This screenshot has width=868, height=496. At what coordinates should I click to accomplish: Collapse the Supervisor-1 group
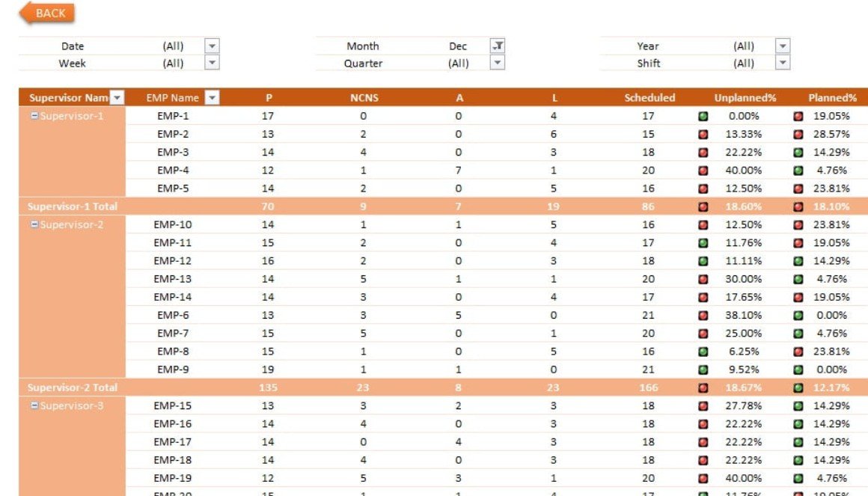pos(34,116)
